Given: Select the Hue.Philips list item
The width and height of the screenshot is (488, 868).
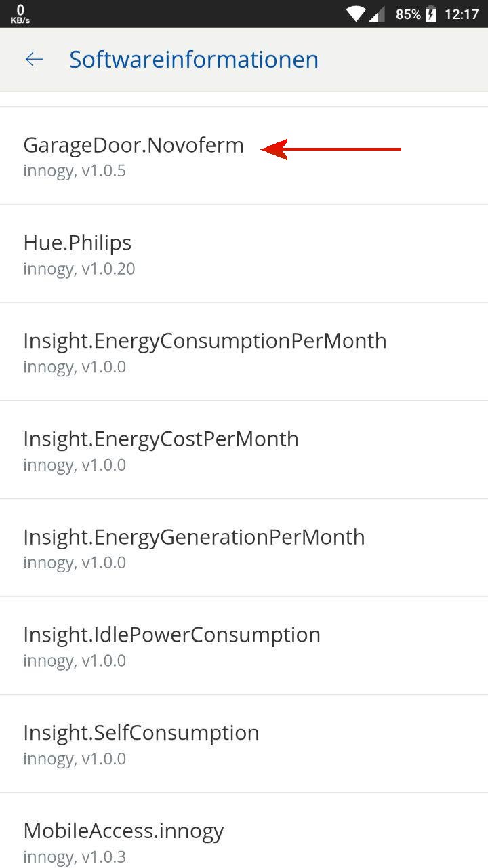Looking at the screenshot, I should 77,243.
